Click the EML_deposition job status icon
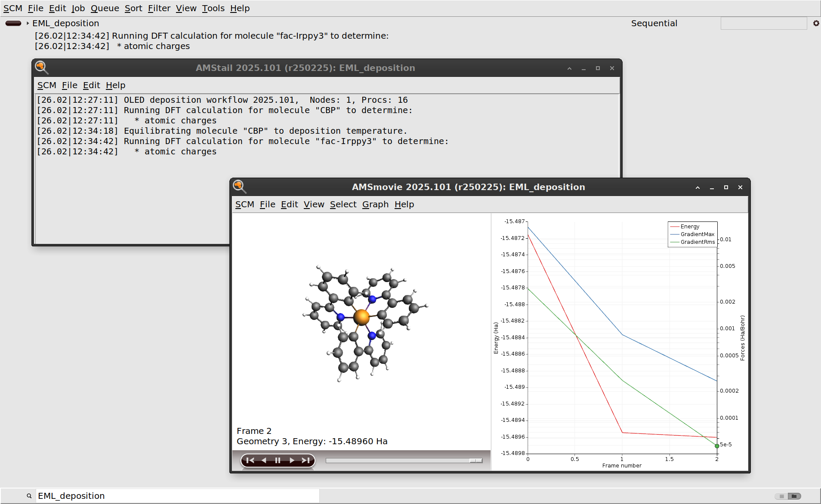This screenshot has width=821, height=504. [13, 23]
